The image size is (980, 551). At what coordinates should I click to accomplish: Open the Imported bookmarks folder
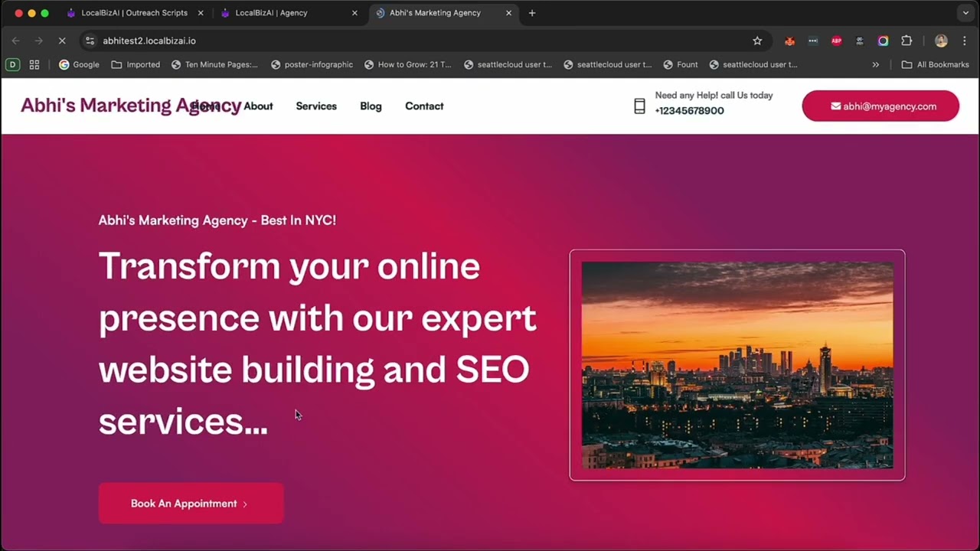tap(136, 64)
